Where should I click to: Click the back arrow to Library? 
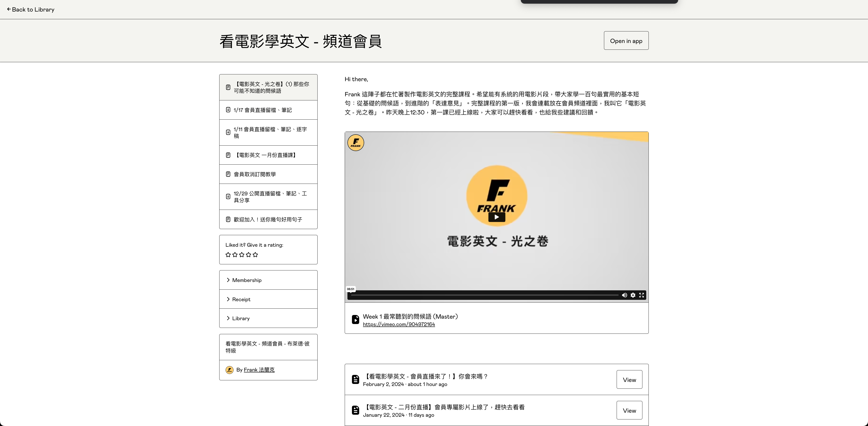tap(9, 9)
